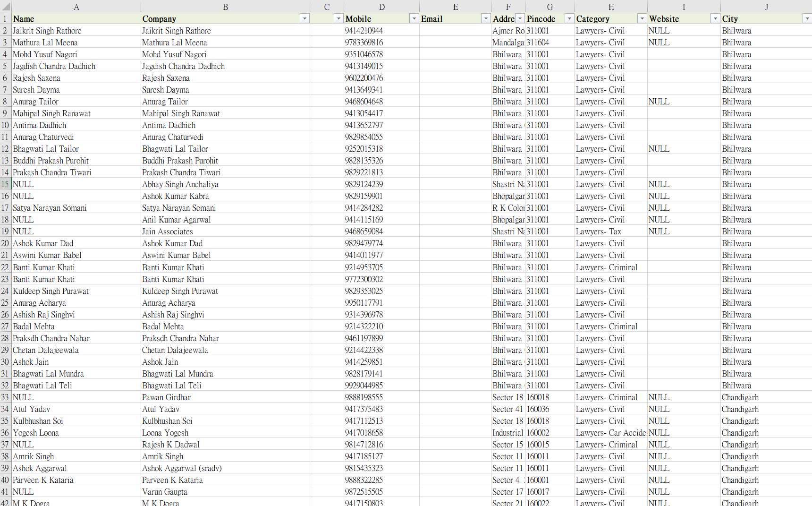Image resolution: width=812 pixels, height=506 pixels.
Task: Click the Company header cell text
Action: pyautogui.click(x=159, y=19)
